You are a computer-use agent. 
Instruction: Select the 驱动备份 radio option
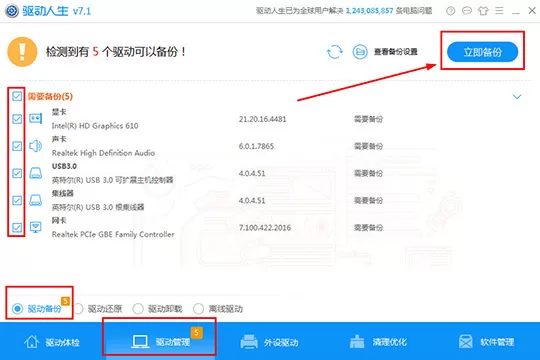click(x=37, y=308)
